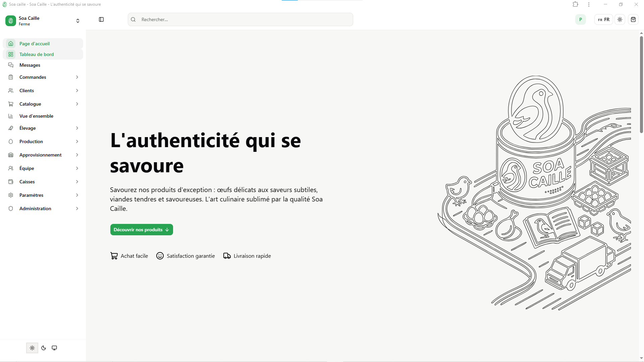Click the Soa Caille green logo icon
The width and height of the screenshot is (644, 362).
coord(11,21)
